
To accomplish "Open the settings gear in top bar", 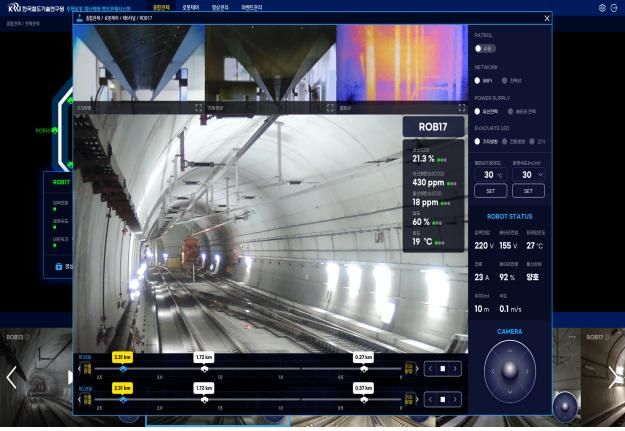I will [x=602, y=7].
